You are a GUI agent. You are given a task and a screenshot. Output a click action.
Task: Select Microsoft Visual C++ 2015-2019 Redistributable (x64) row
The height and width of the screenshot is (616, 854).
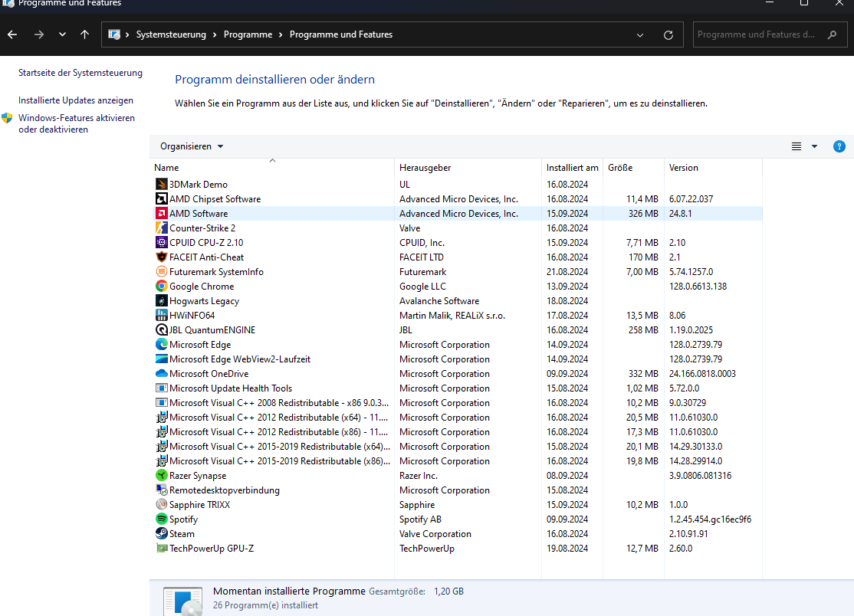pos(456,447)
